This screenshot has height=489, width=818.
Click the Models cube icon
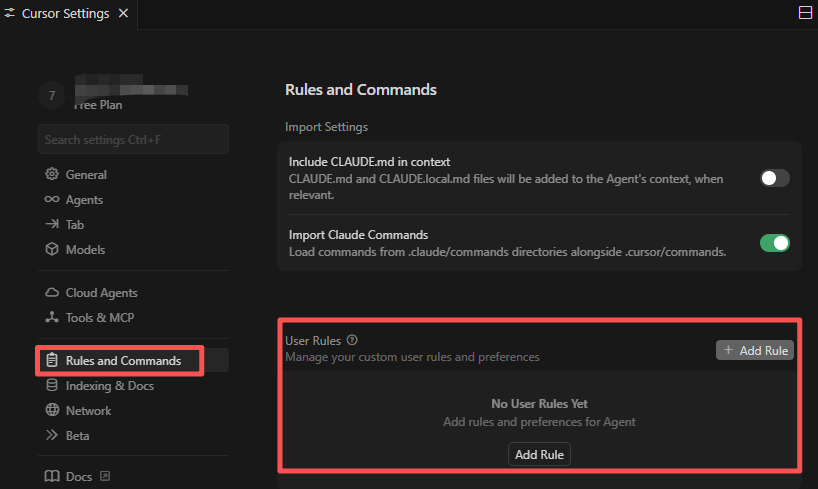tap(52, 249)
